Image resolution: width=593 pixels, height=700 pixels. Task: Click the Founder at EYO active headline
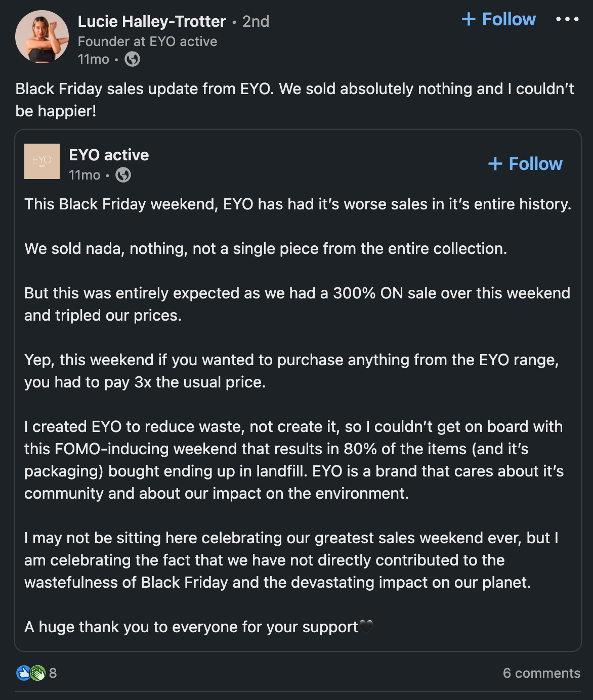pyautogui.click(x=147, y=41)
